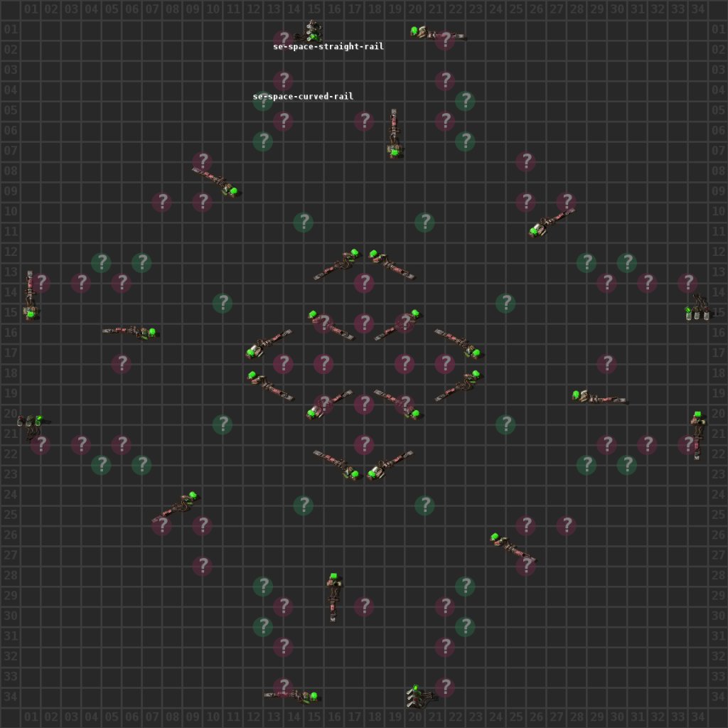Click pink question mark at columns 27-28, rows 25-26
728x728 pixels.
566,525
